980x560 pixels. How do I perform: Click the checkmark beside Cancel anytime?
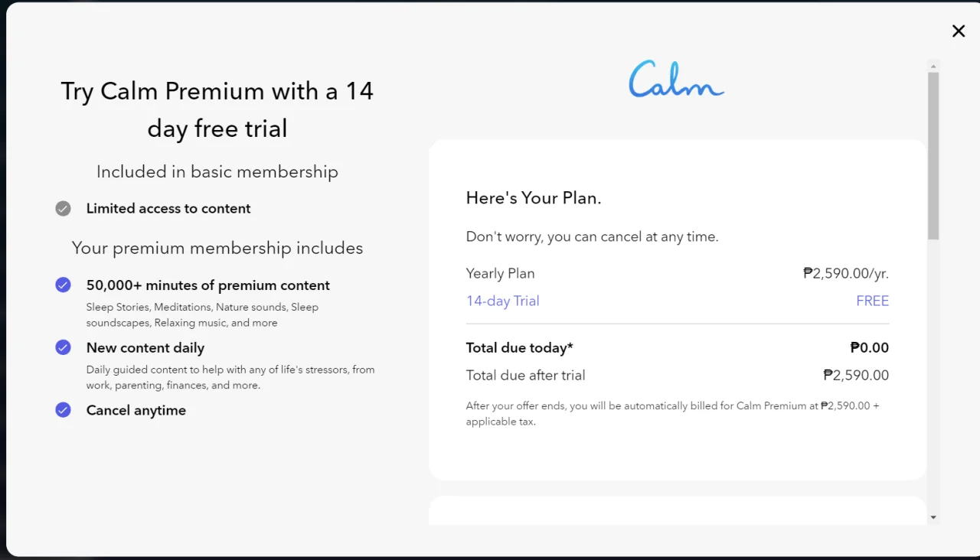coord(63,410)
